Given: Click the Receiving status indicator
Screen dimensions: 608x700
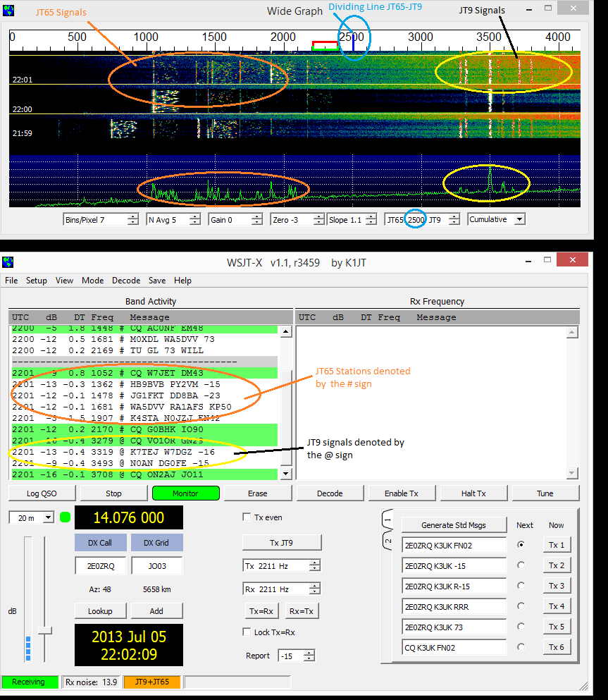Looking at the screenshot, I should pos(30,682).
